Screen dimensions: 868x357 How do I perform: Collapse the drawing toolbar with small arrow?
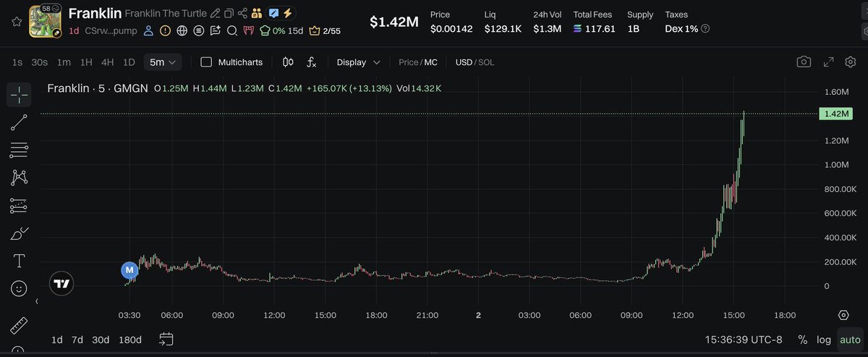tap(38, 301)
